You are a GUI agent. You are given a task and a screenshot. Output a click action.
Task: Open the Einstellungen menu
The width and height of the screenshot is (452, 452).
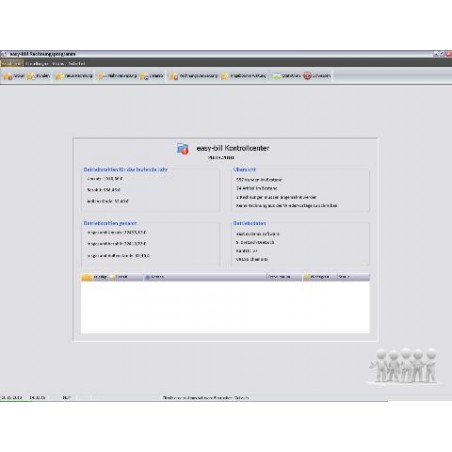point(37,63)
